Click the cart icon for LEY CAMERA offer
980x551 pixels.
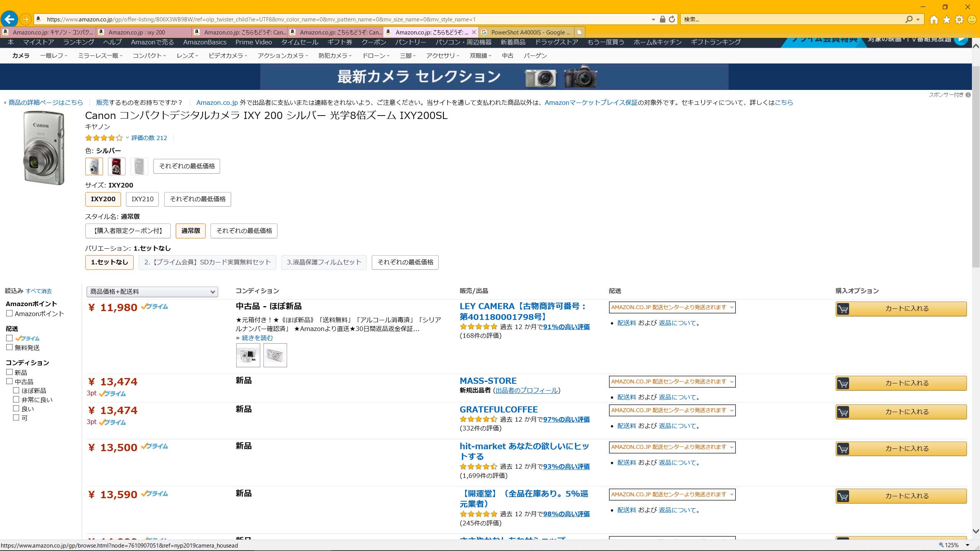(x=843, y=309)
